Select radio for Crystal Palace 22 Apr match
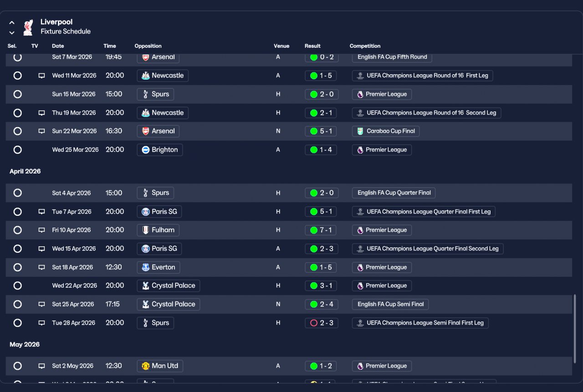 click(17, 285)
